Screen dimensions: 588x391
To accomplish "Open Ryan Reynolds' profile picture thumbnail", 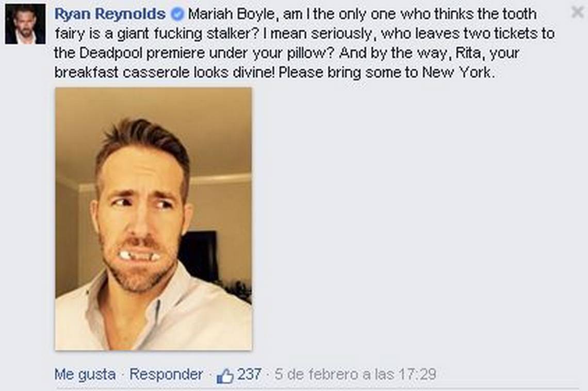I will [x=25, y=24].
